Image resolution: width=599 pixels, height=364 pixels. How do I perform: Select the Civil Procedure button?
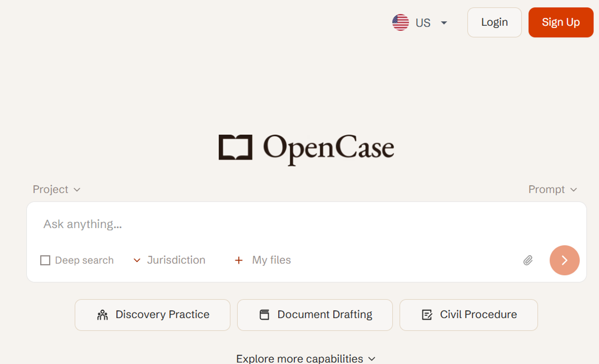(468, 315)
